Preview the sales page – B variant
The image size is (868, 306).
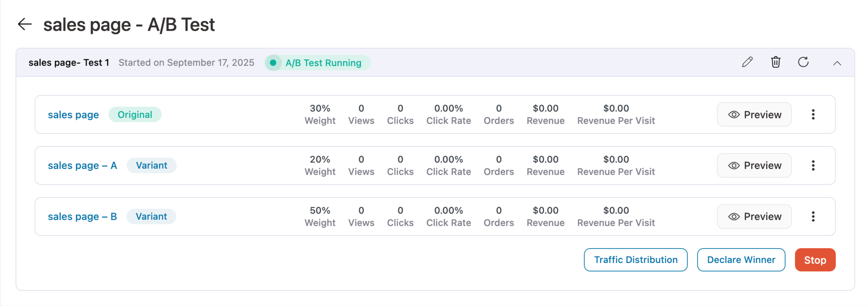754,217
